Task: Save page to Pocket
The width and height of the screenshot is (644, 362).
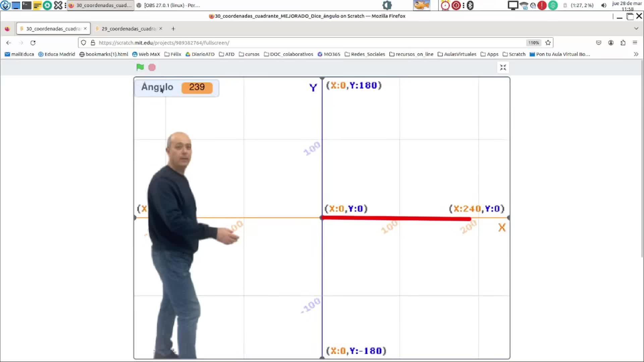Action: tap(599, 43)
